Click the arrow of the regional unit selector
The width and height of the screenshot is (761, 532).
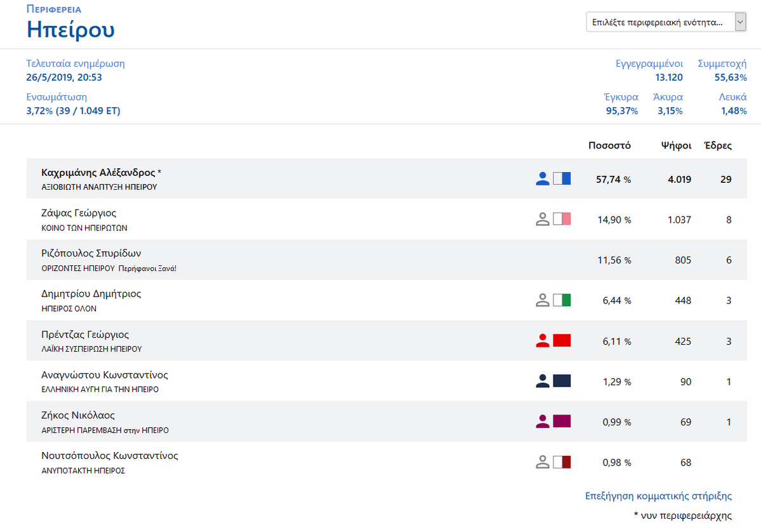pyautogui.click(x=740, y=22)
